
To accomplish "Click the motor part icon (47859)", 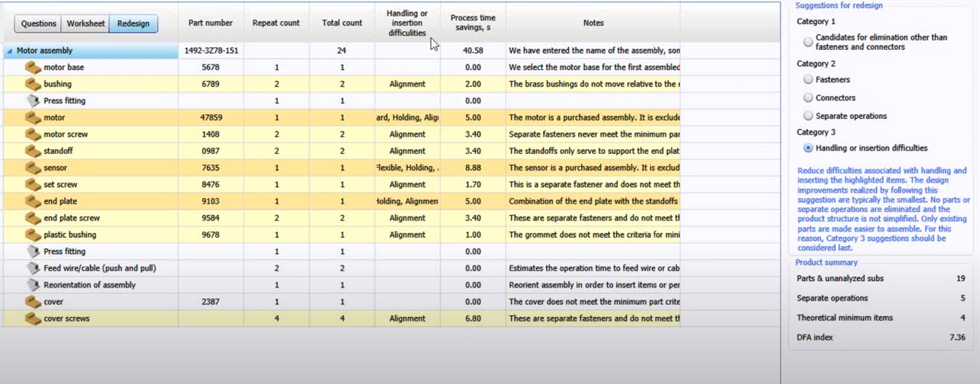I will [x=33, y=118].
